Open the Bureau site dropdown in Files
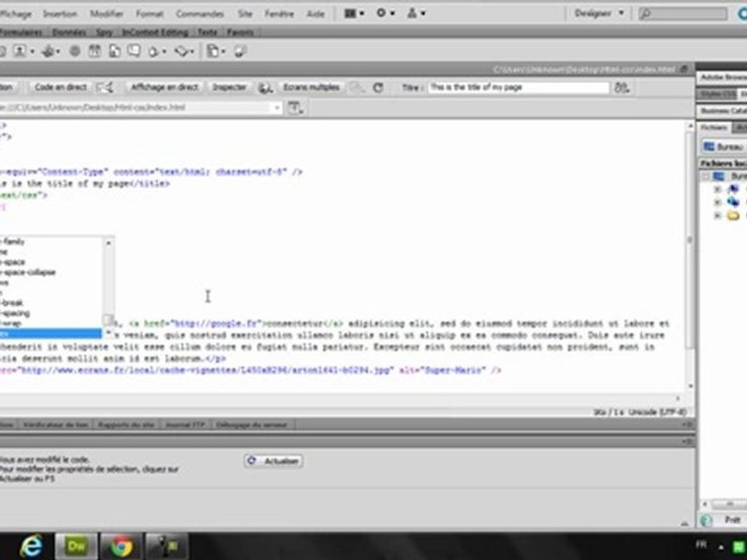The image size is (747, 560). click(x=724, y=147)
